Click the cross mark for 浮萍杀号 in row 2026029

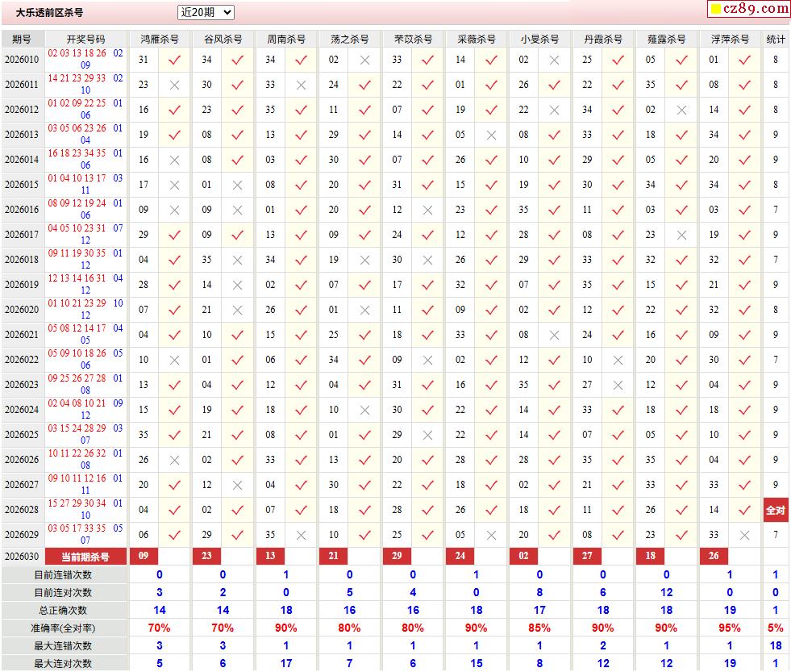click(x=744, y=535)
